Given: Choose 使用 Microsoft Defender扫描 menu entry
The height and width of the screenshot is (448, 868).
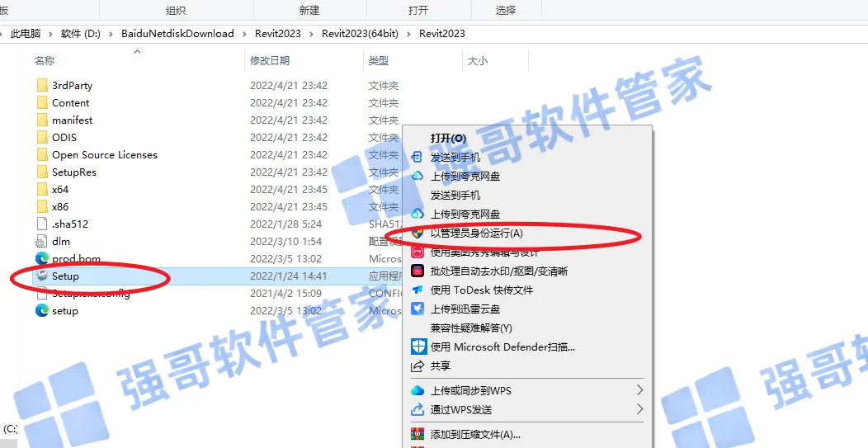Looking at the screenshot, I should [502, 347].
